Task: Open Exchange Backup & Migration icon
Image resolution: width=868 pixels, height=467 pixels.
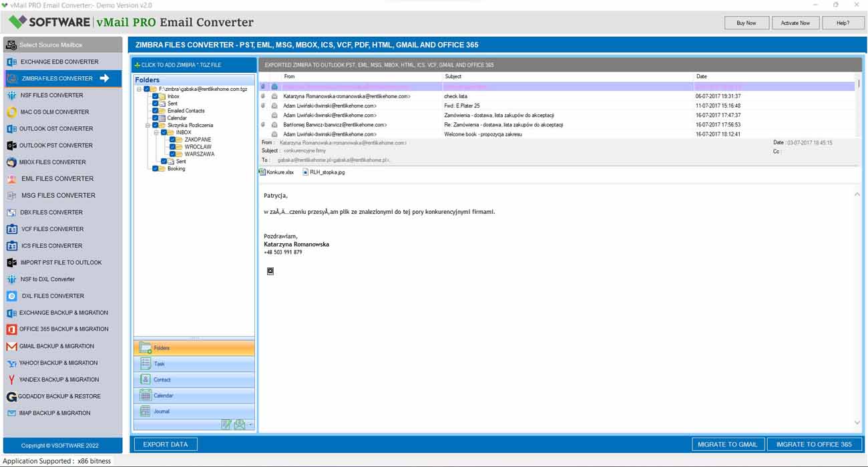Action: click(11, 313)
